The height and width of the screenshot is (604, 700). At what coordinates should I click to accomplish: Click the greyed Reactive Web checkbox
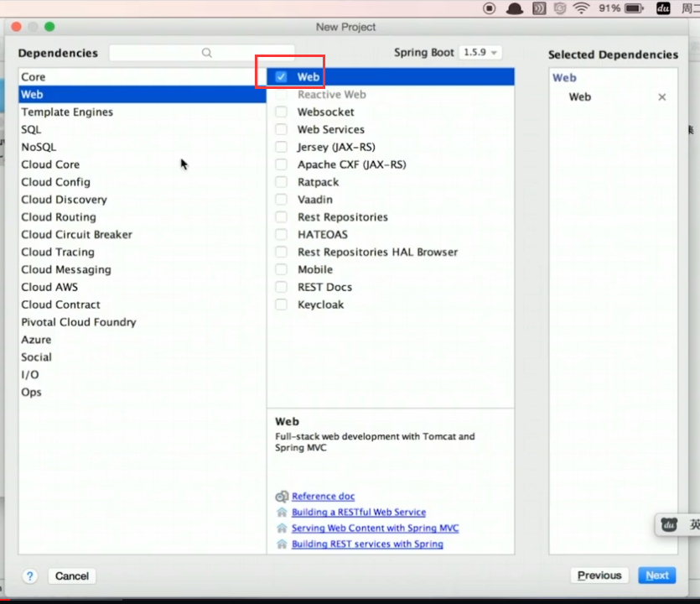(x=281, y=94)
